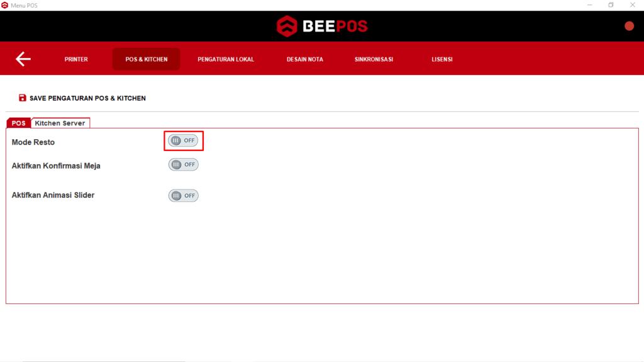Screen dimensions: 644x362
Task: Click the red status dot in header
Action: point(629,26)
